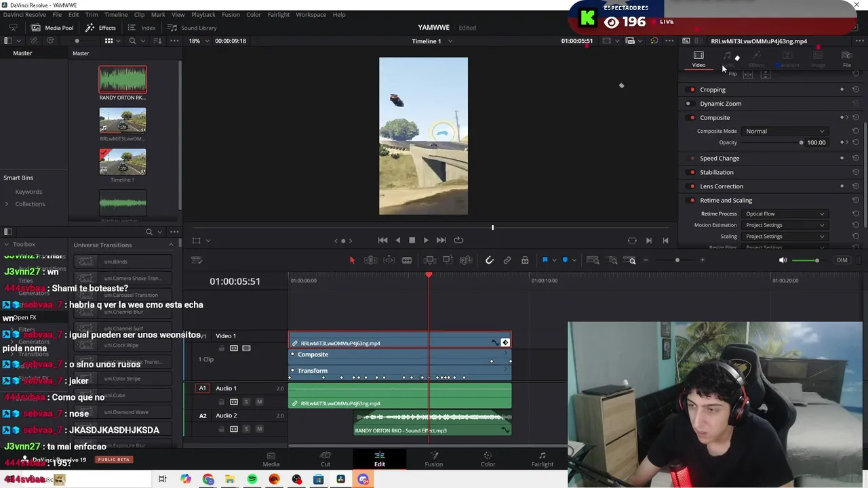The height and width of the screenshot is (488, 868).
Task: Select the red arrow Selection Mode tool
Action: (x=352, y=260)
